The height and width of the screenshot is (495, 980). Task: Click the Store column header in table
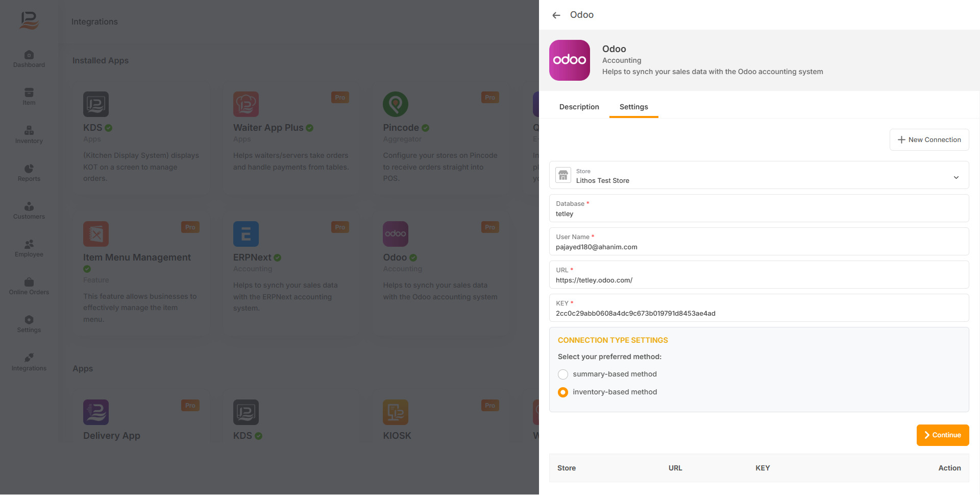(x=567, y=468)
